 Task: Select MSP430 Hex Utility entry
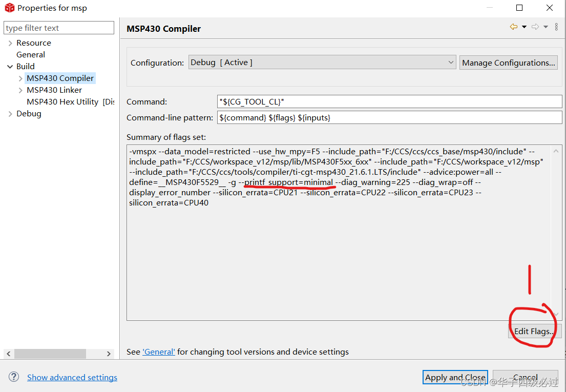point(62,101)
